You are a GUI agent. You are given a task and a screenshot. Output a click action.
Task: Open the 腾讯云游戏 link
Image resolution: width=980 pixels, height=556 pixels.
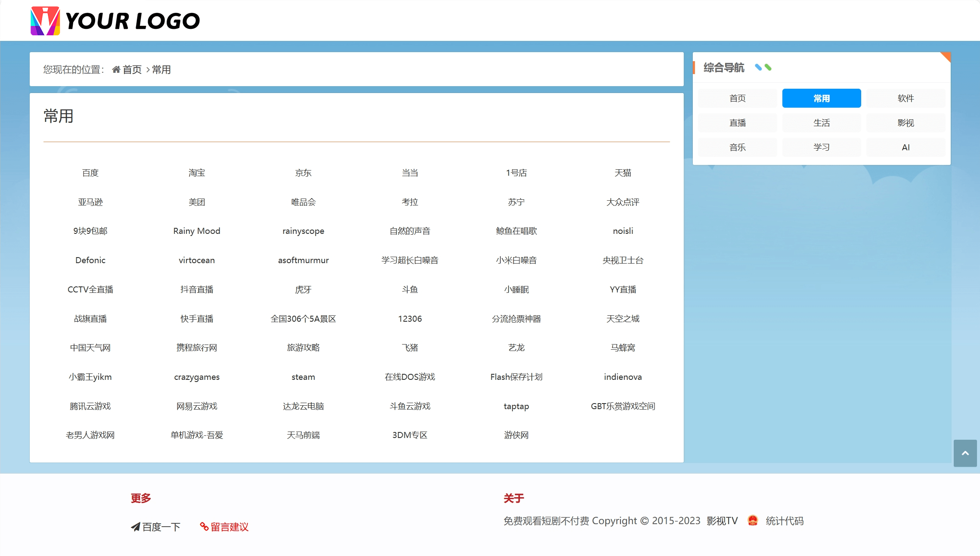pyautogui.click(x=90, y=406)
